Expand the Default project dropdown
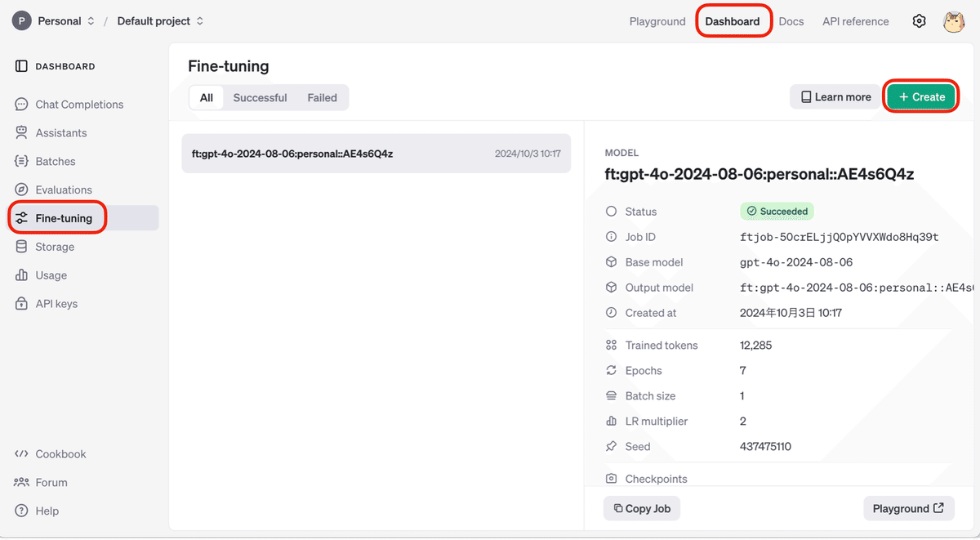Screen dimensions: 980x540 point(160,21)
